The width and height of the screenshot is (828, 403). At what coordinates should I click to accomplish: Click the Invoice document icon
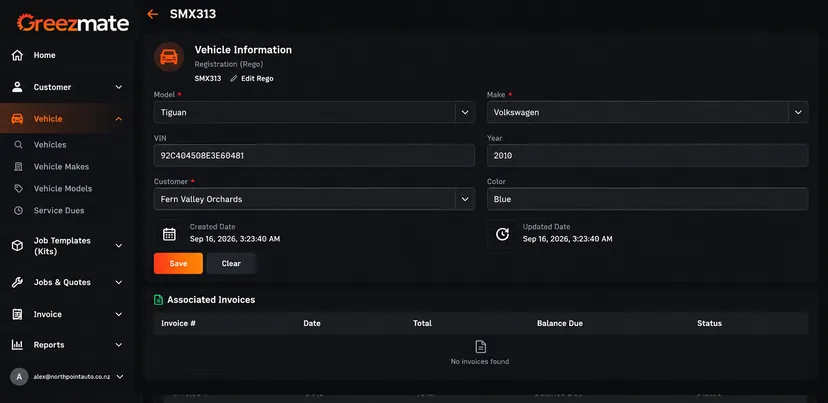(x=17, y=314)
